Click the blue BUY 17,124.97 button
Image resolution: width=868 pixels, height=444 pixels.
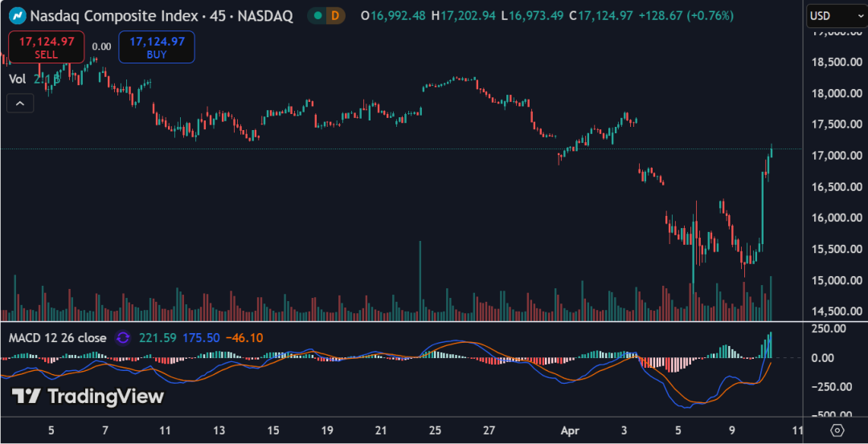point(157,47)
